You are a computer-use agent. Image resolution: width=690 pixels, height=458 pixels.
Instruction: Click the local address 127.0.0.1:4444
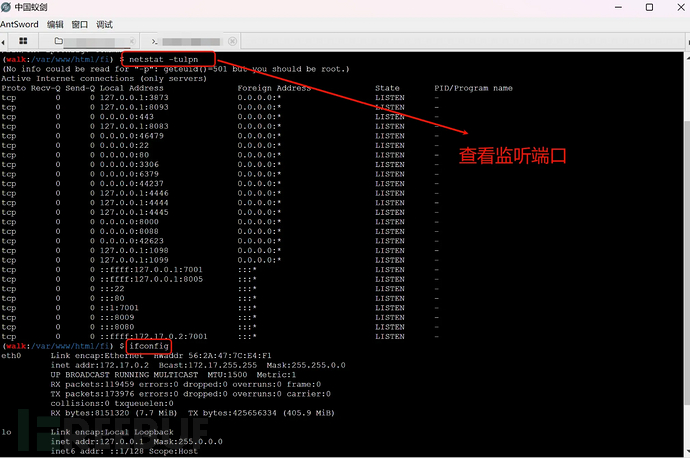[x=134, y=203]
